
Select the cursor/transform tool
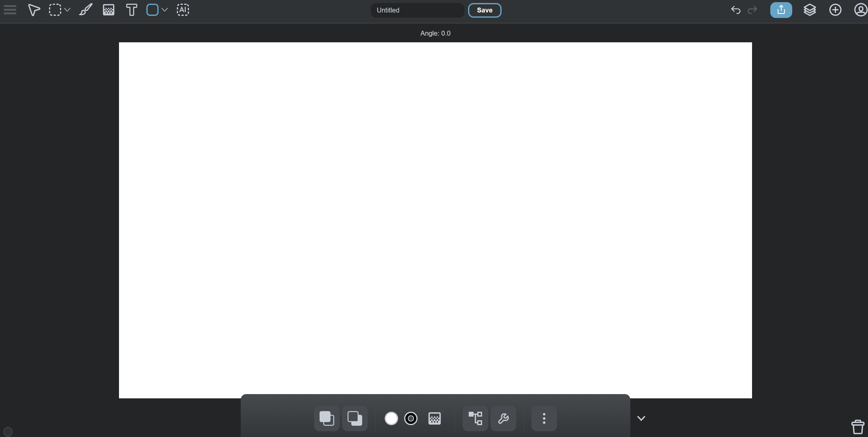tap(33, 10)
